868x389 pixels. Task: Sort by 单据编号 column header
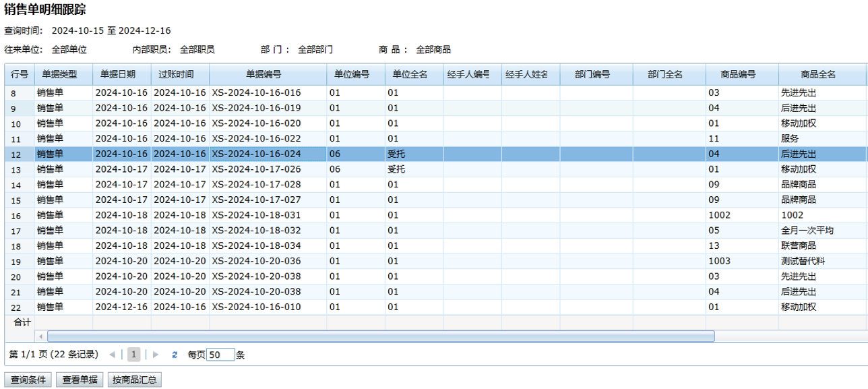coord(268,75)
